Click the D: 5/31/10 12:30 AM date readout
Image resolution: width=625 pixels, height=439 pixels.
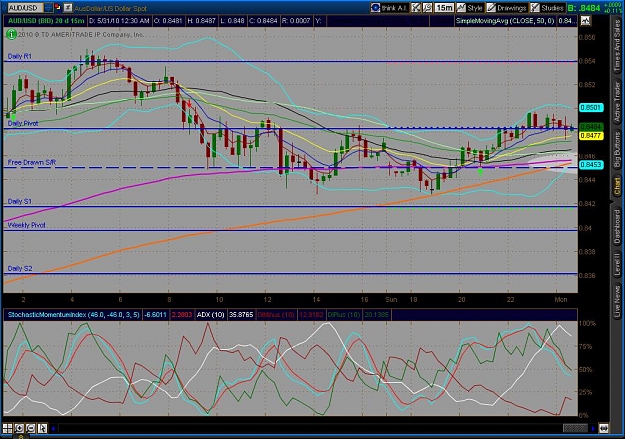119,21
